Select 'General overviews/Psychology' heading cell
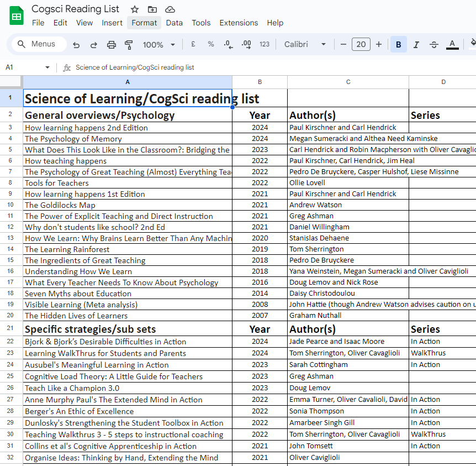476x466 pixels. [128, 115]
